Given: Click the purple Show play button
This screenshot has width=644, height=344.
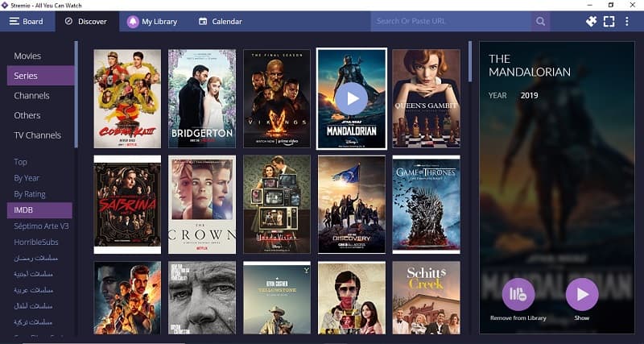Looking at the screenshot, I should (x=582, y=294).
